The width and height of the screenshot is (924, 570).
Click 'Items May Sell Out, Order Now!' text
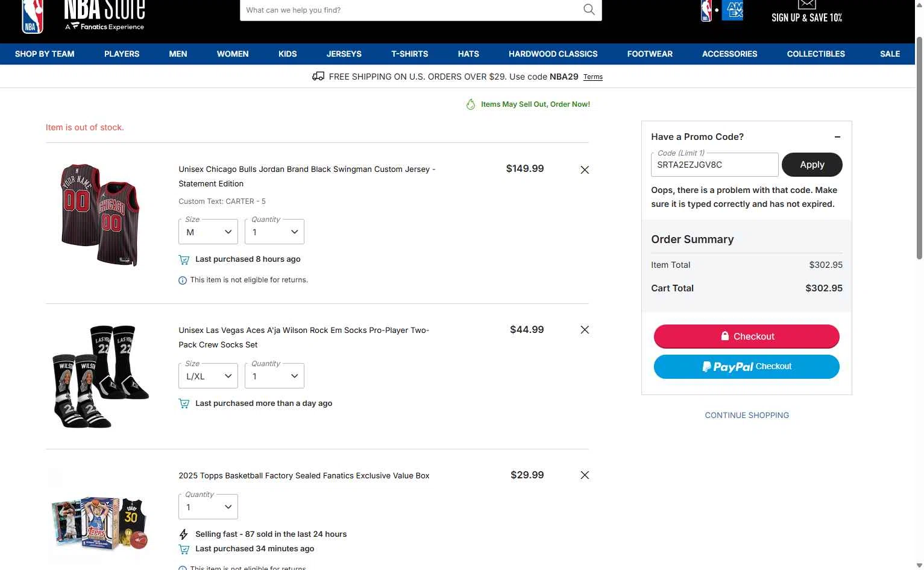click(x=535, y=104)
